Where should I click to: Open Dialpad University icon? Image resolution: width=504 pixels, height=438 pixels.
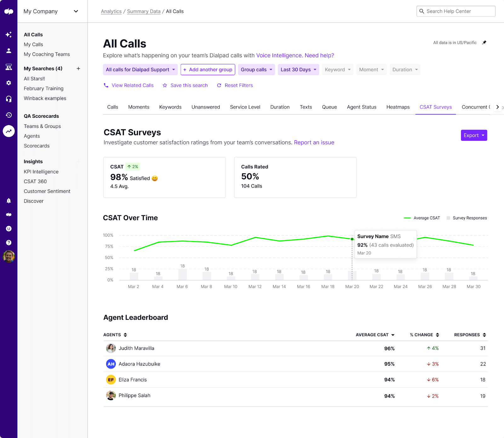pyautogui.click(x=9, y=228)
